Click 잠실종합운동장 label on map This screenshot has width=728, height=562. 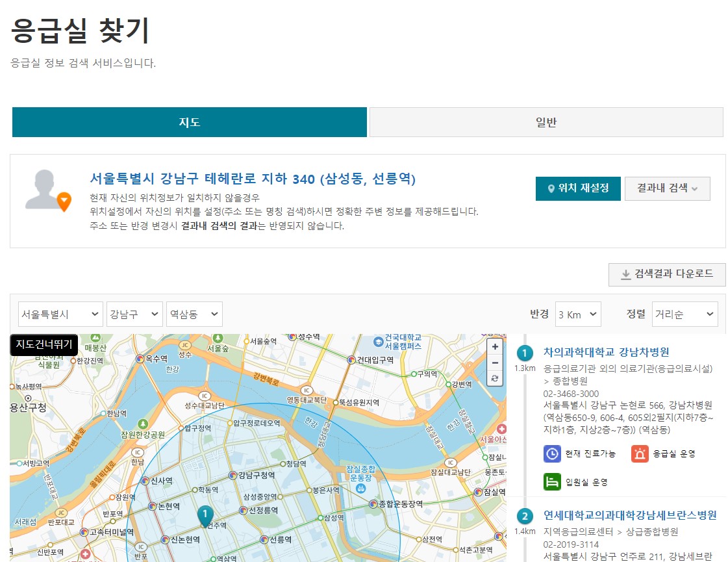click(360, 473)
